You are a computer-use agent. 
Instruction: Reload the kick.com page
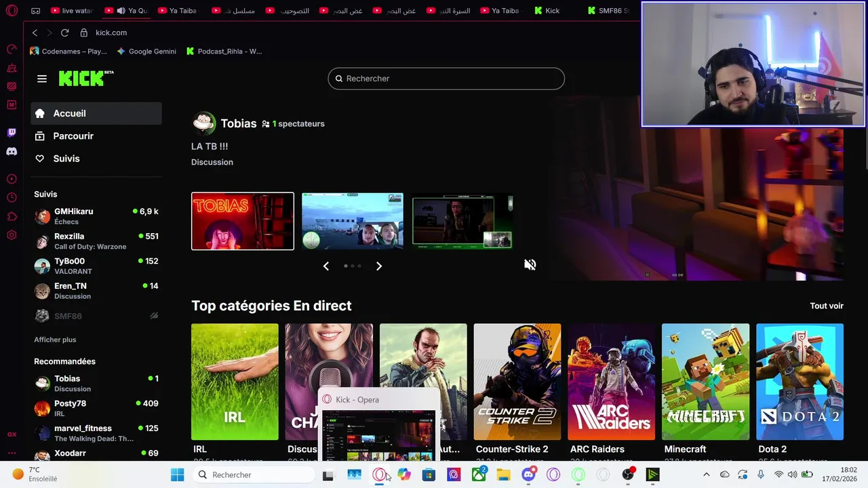64,33
